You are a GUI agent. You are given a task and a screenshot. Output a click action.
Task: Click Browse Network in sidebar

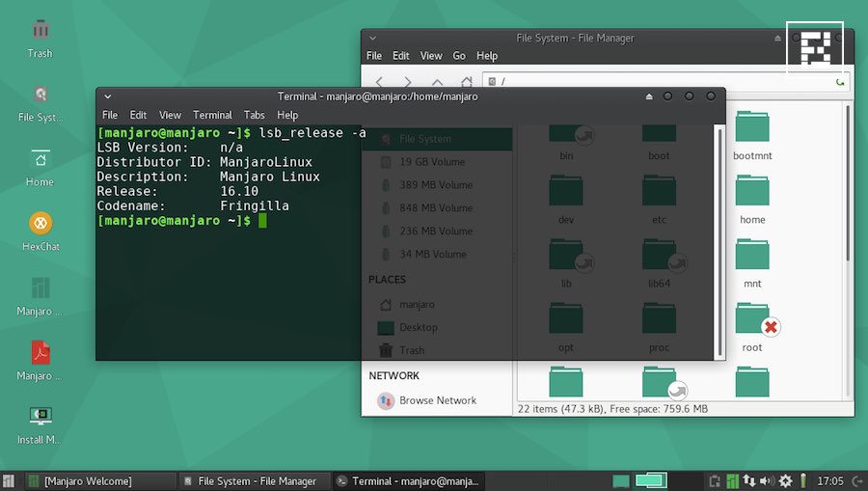(437, 400)
